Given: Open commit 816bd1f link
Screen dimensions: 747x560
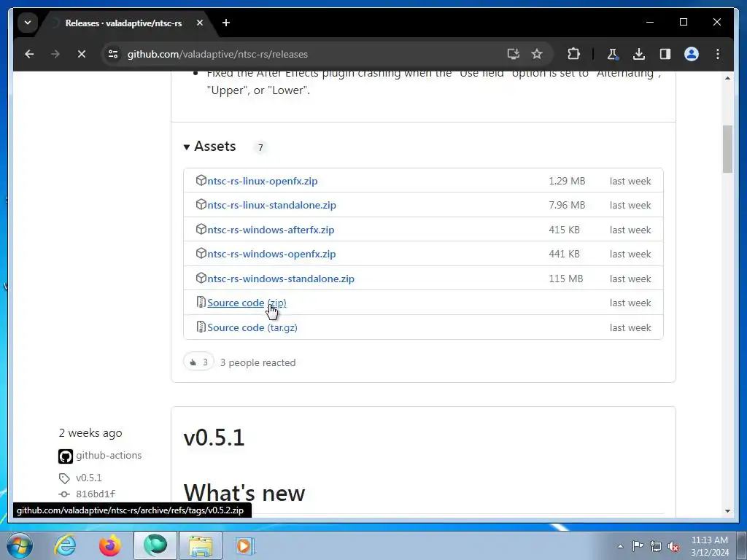Looking at the screenshot, I should (96, 494).
